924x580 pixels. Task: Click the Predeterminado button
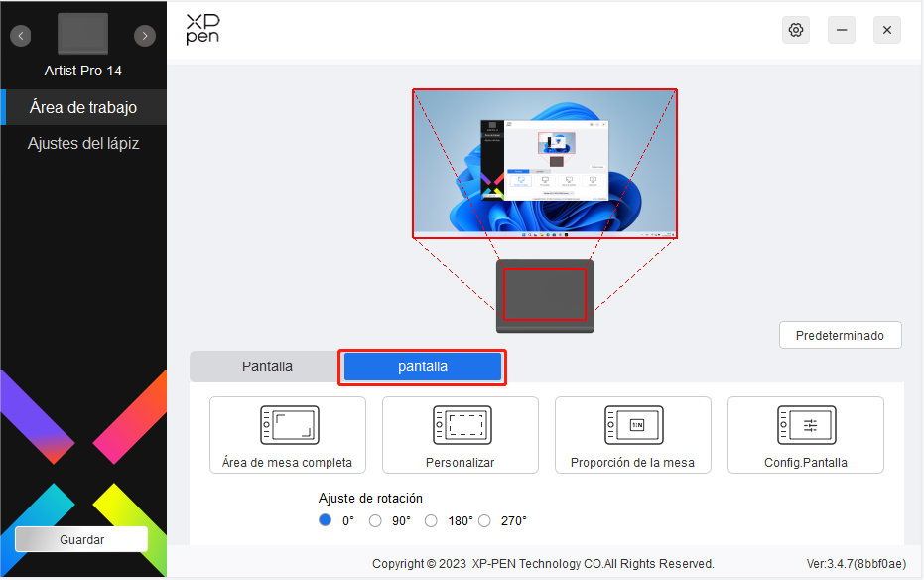pos(841,335)
